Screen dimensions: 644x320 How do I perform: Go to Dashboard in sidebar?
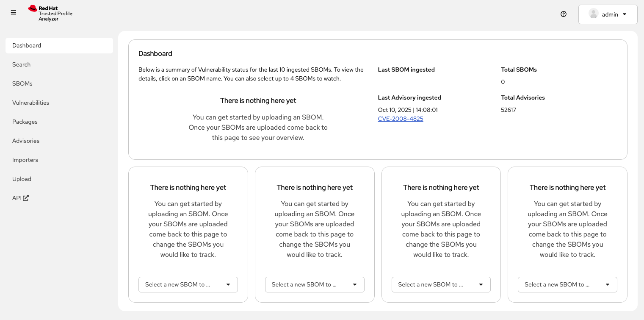(x=27, y=45)
